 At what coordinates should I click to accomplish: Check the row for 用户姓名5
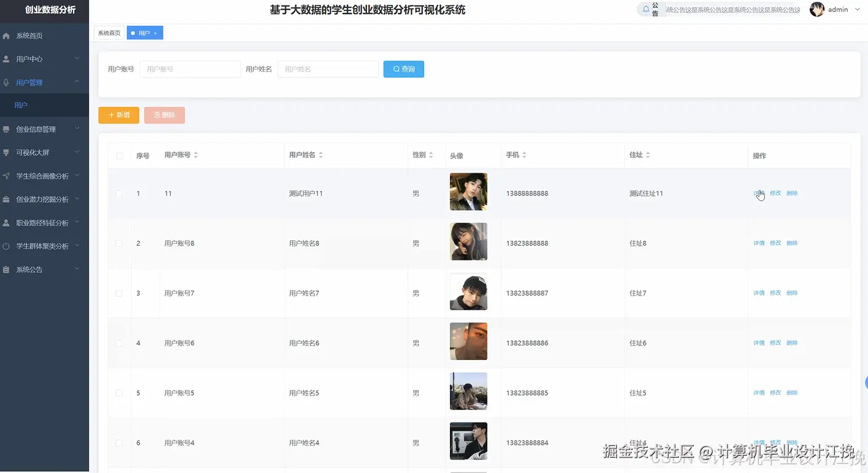[119, 393]
